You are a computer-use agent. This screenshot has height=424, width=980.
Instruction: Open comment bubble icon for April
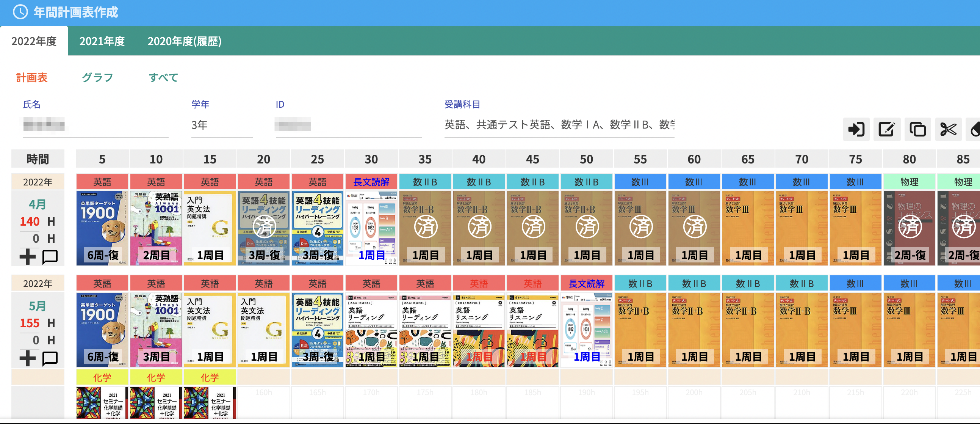[x=50, y=256]
